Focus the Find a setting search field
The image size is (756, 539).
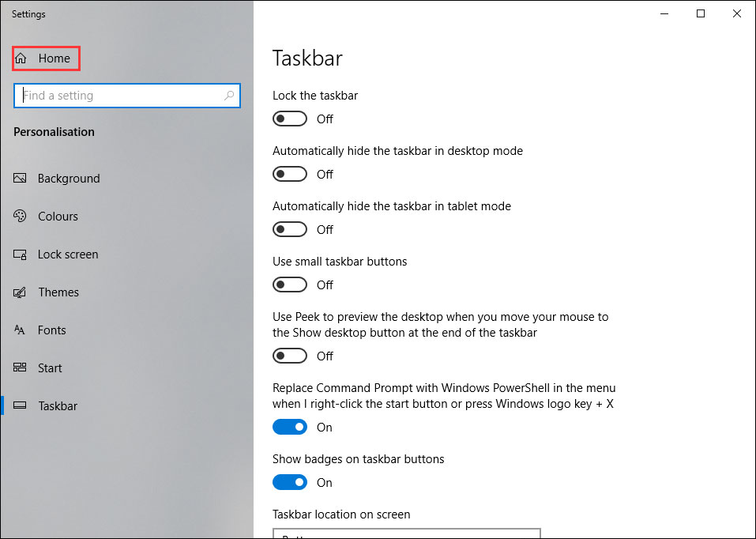(127, 96)
